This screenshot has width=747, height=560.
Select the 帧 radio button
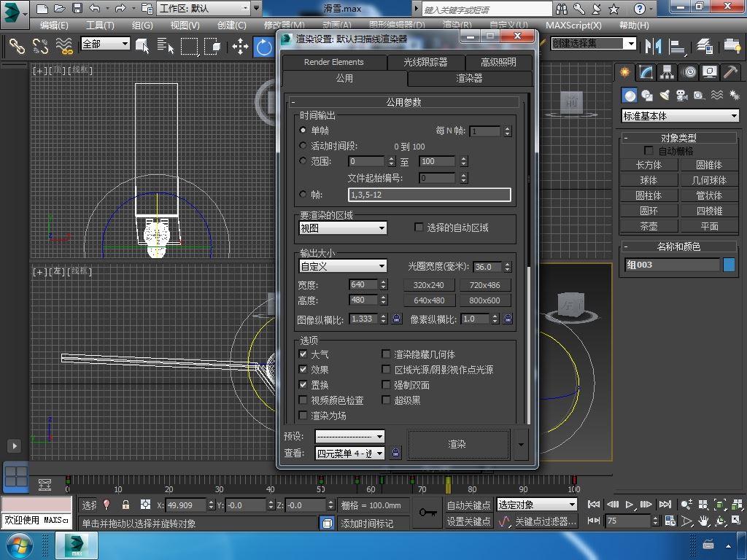[x=303, y=194]
